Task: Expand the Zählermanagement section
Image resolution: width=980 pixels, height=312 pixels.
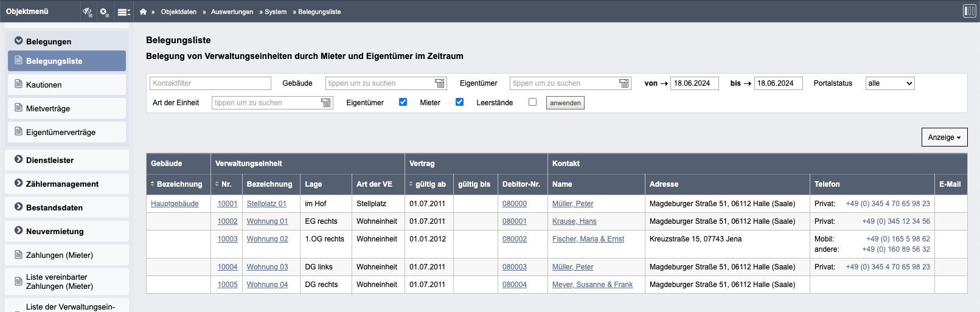Action: 67,184
